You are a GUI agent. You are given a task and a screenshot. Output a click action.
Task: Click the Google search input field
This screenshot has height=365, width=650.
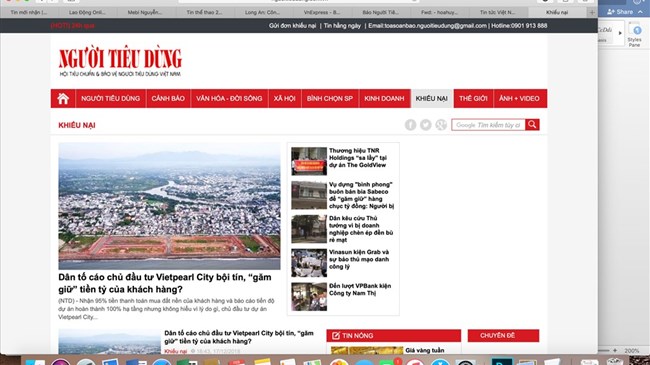[x=488, y=125]
